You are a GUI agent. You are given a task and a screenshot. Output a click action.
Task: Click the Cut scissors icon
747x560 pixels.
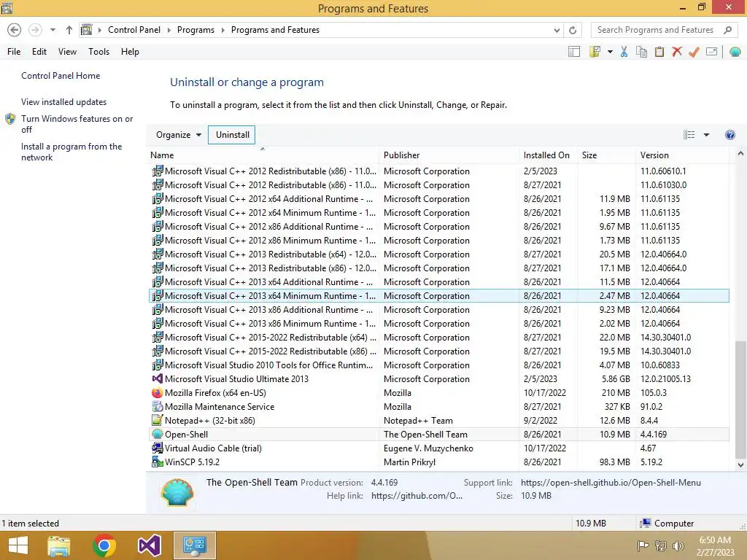[x=624, y=52]
